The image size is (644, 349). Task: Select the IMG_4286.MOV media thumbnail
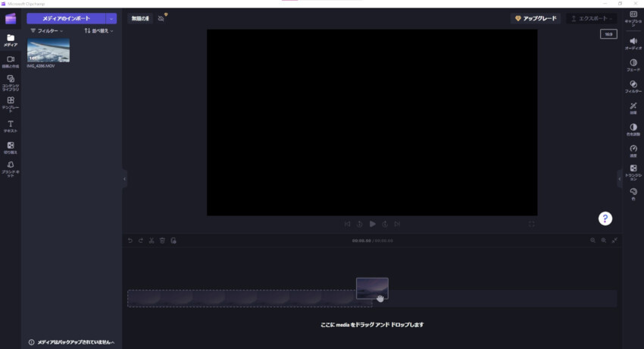(48, 50)
